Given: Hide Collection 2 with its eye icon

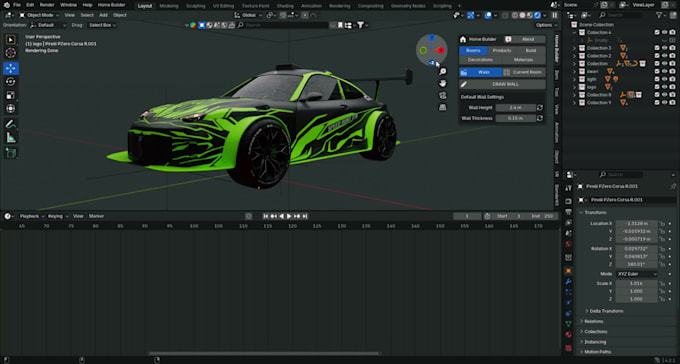Looking at the screenshot, I should (x=664, y=56).
